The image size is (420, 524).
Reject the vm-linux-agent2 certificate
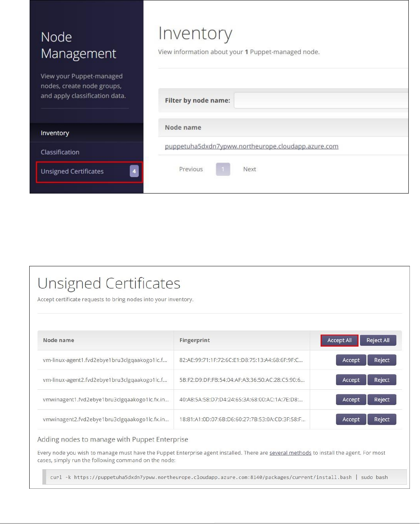point(382,380)
